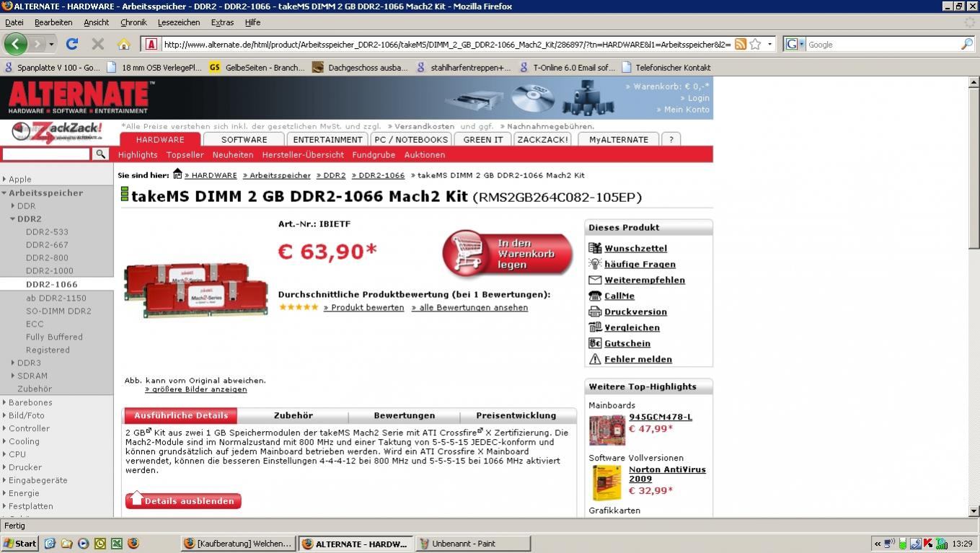Click the Firefox quick launch icon
The width and height of the screenshot is (980, 553).
[x=133, y=544]
